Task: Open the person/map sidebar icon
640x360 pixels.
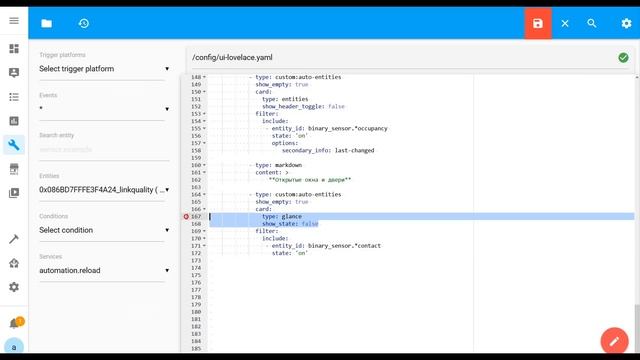Action: click(14, 73)
